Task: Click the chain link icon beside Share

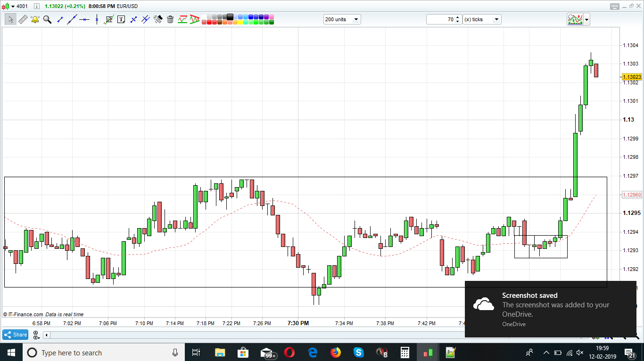Action: (x=35, y=335)
